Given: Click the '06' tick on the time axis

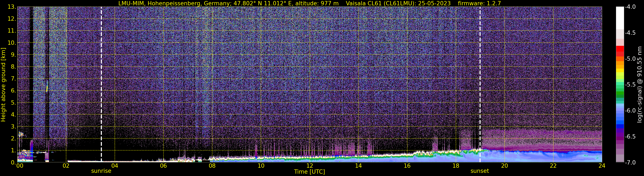Looking at the screenshot, I should [x=163, y=166].
